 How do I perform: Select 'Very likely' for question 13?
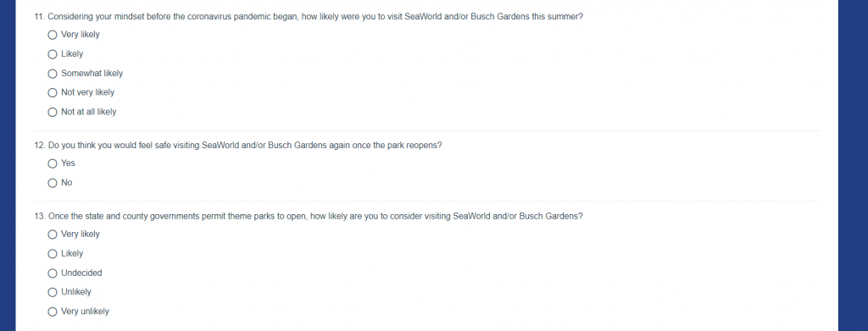53,234
